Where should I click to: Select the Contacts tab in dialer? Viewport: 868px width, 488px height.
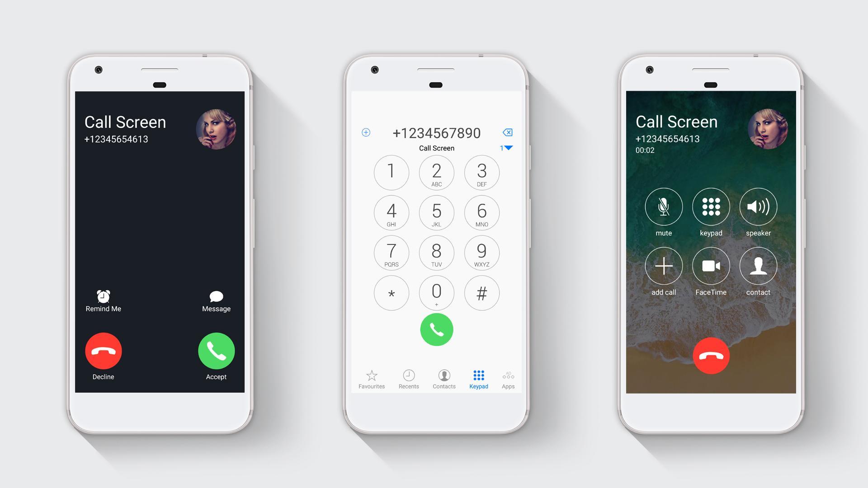pos(443,380)
